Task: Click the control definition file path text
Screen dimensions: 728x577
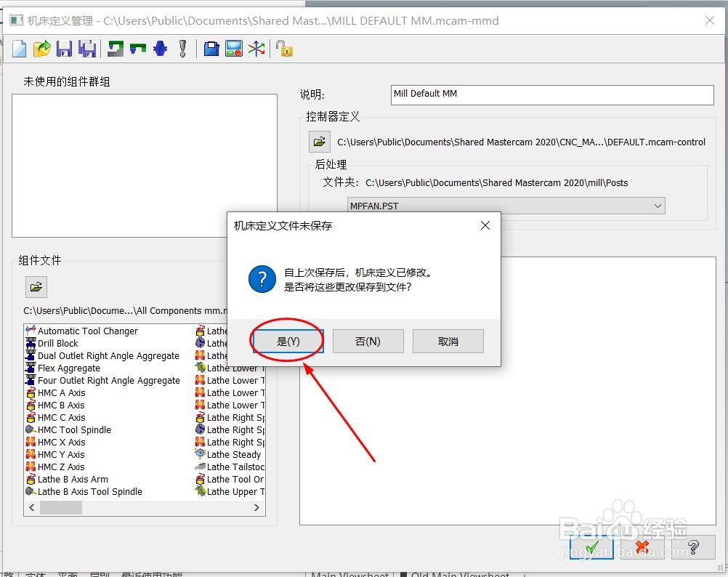Action: pos(521,142)
